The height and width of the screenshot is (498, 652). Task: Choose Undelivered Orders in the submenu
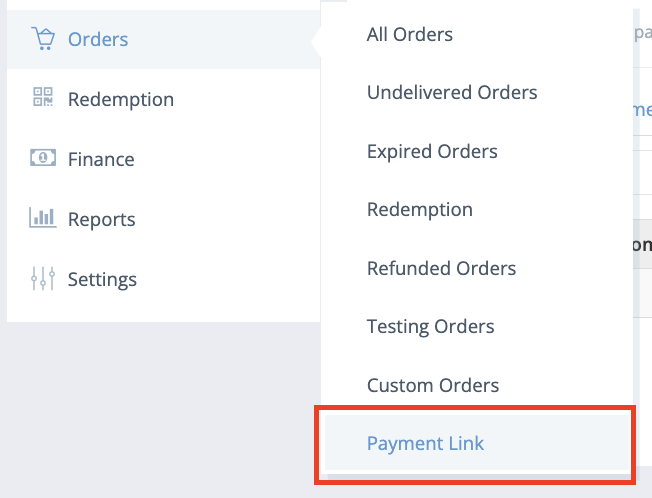pos(452,92)
